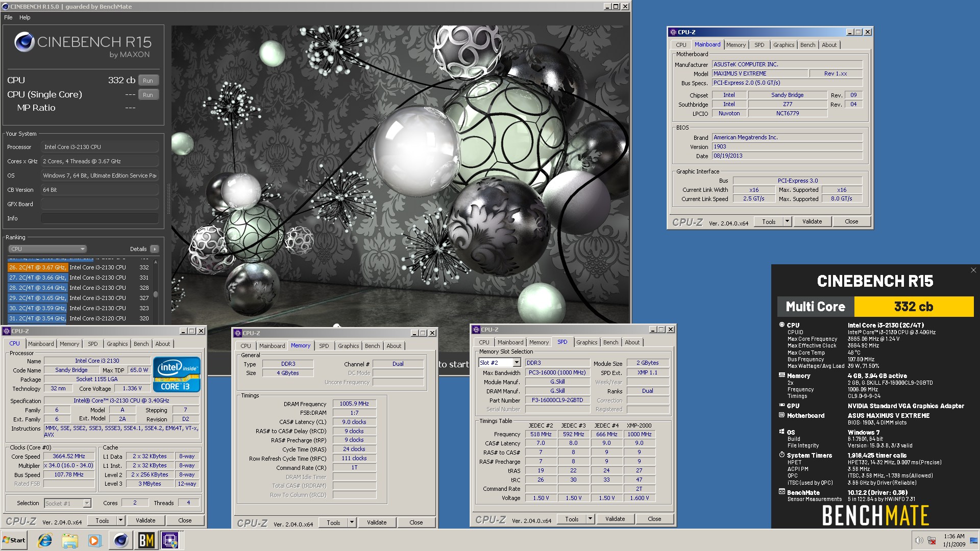The width and height of the screenshot is (980, 551).
Task: Click Close in SPD CPU-Z window
Action: coord(654,519)
